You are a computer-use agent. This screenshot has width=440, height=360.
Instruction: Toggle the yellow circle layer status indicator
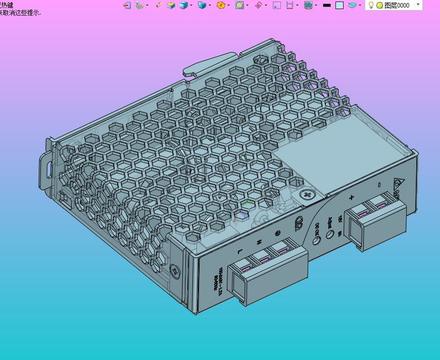tap(379, 5)
